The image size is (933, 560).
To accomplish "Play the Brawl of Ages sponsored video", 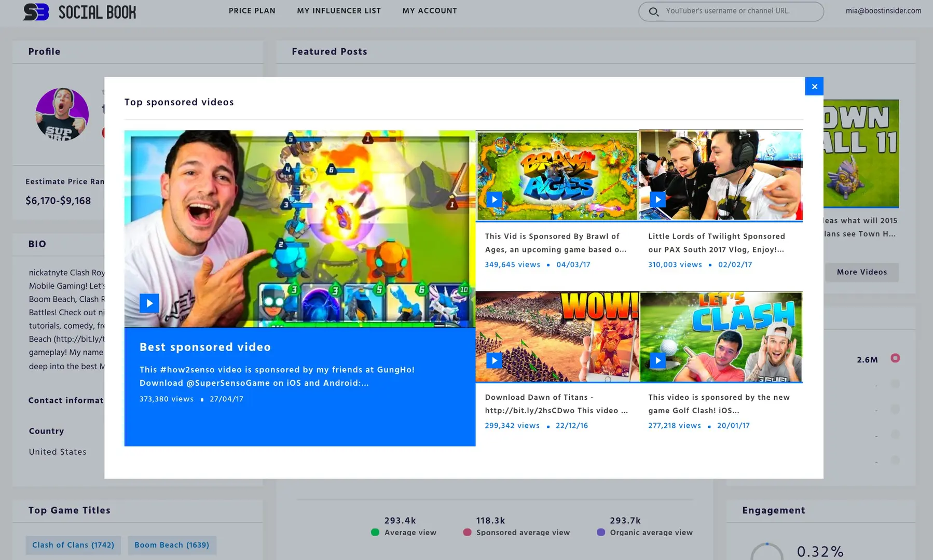I will point(494,200).
